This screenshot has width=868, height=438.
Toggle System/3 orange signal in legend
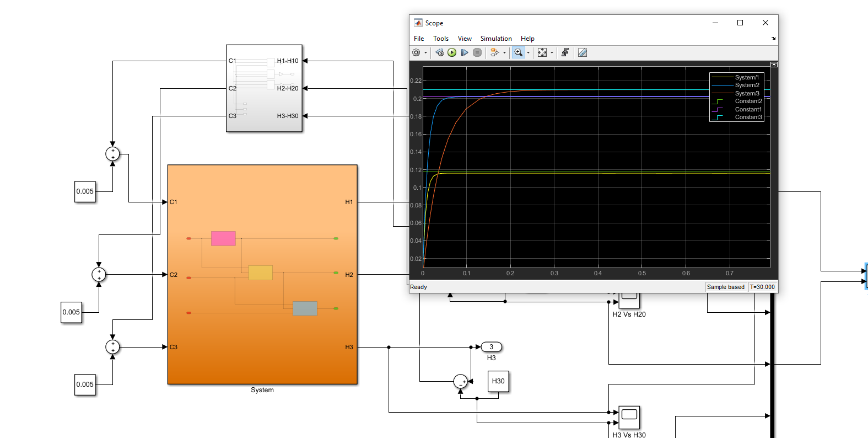[x=747, y=93]
